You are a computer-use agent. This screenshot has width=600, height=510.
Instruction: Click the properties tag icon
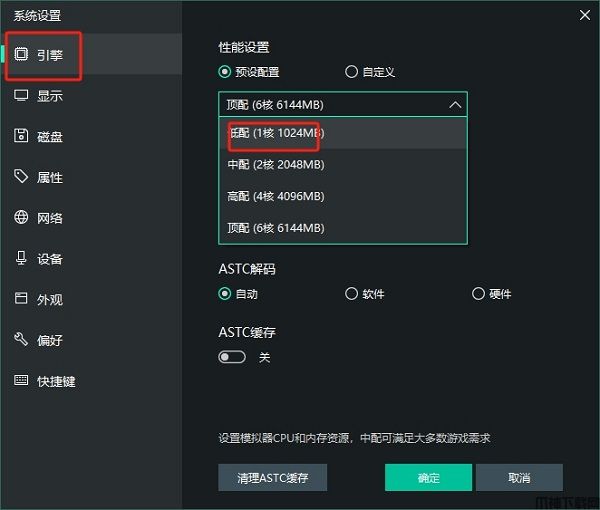pyautogui.click(x=21, y=177)
